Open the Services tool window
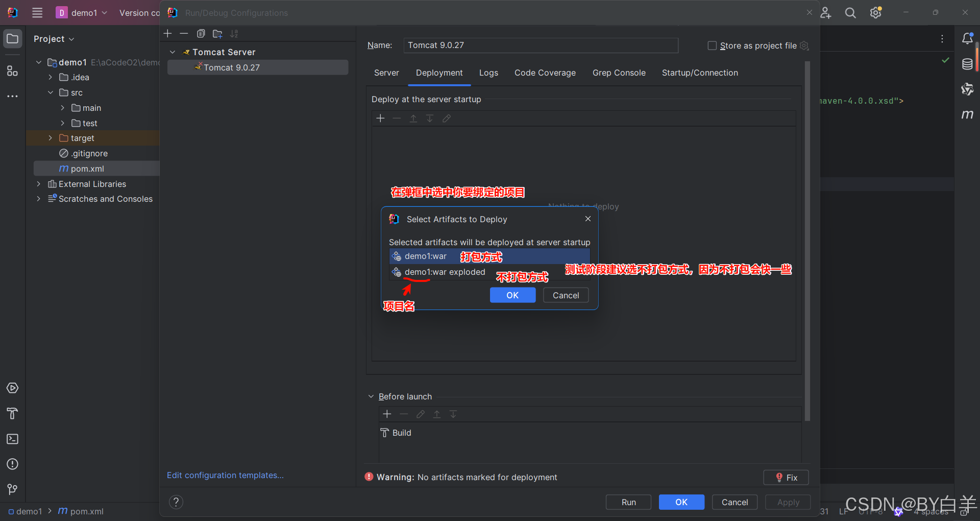The image size is (980, 521). coord(13,388)
